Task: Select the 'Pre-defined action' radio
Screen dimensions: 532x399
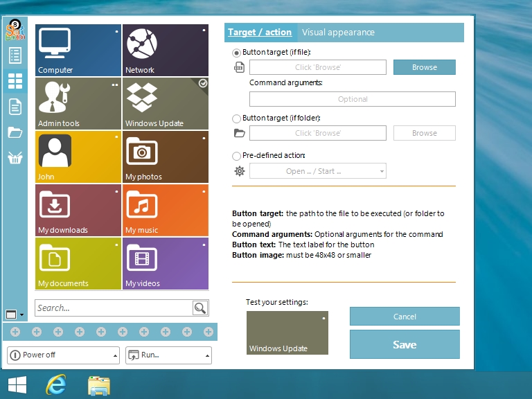Action: pyautogui.click(x=236, y=156)
